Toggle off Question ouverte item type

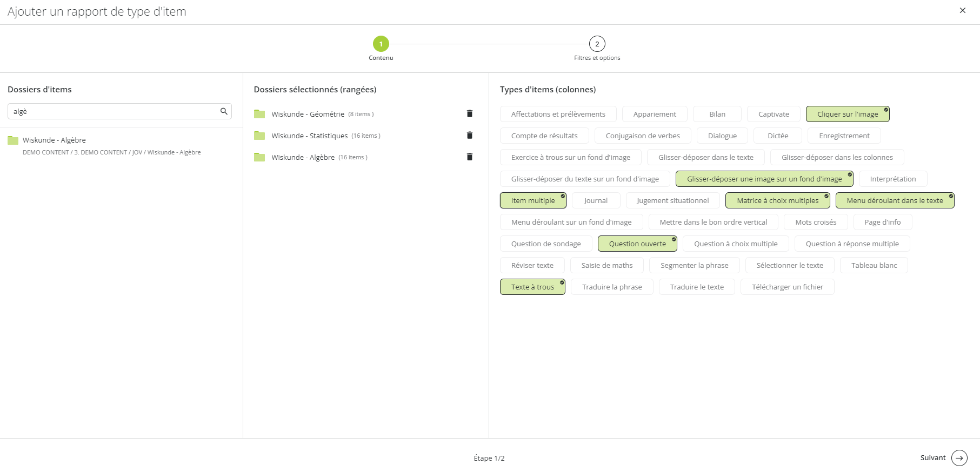637,244
